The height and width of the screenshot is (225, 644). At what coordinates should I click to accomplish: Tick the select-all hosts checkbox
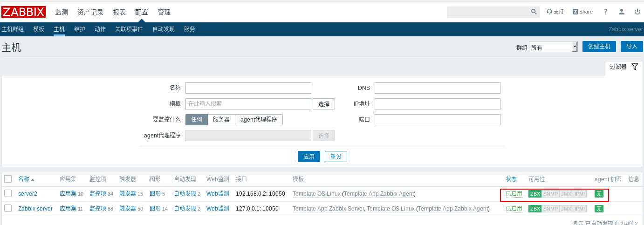pyautogui.click(x=8, y=179)
